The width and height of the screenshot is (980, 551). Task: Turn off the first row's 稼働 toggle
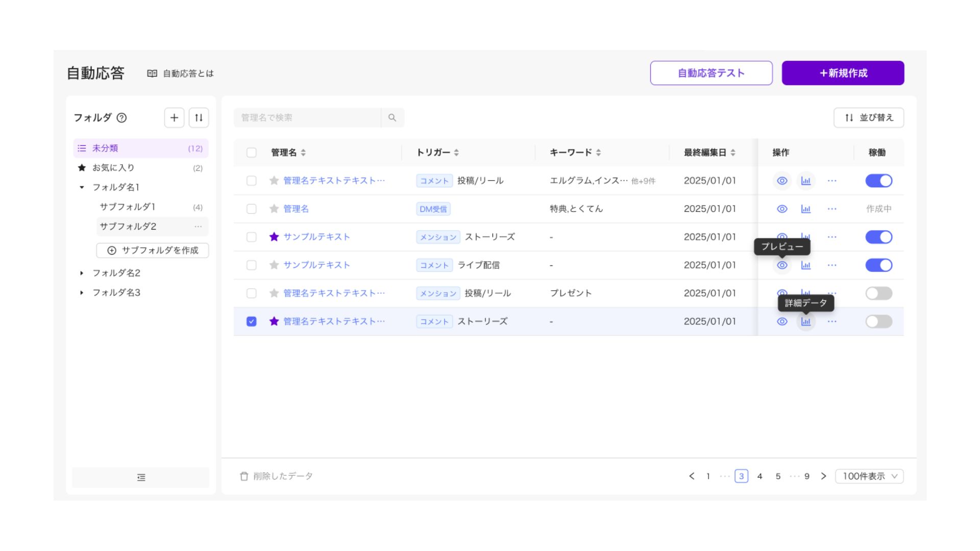pyautogui.click(x=878, y=181)
